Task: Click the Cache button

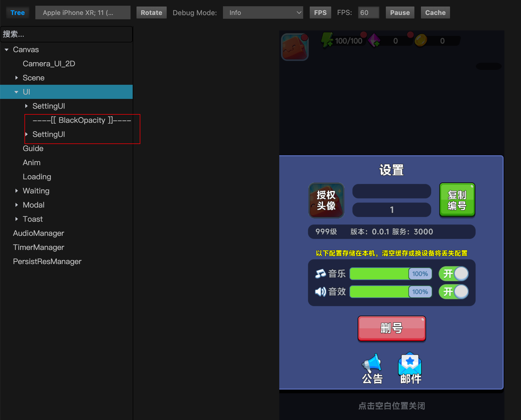Action: (435, 13)
